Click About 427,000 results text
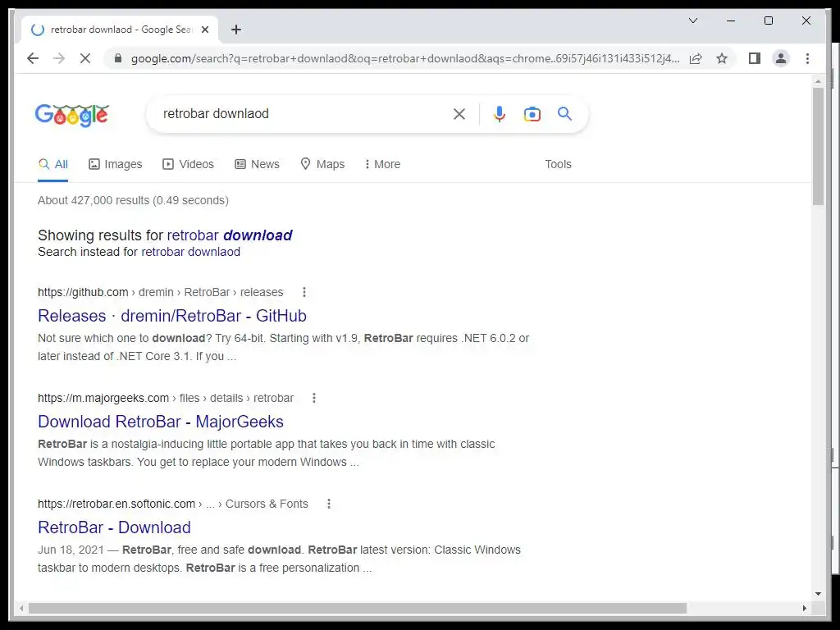This screenshot has width=840, height=630. 133,200
